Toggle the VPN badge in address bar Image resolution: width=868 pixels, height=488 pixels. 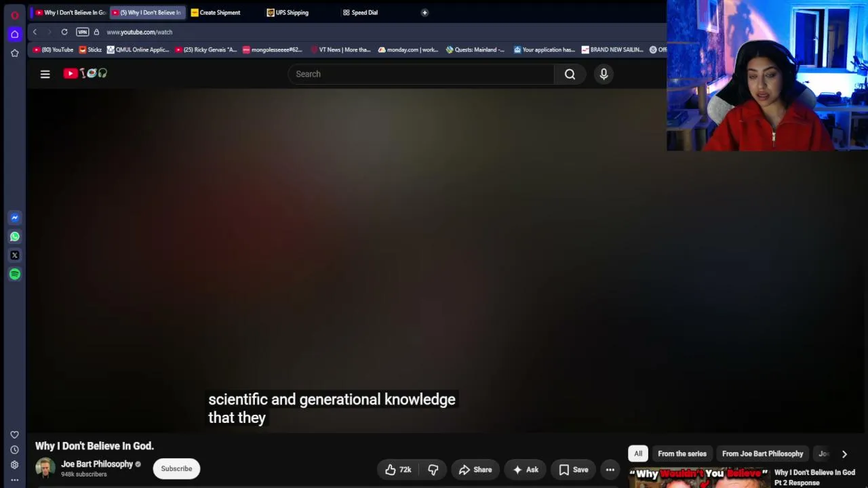(83, 32)
